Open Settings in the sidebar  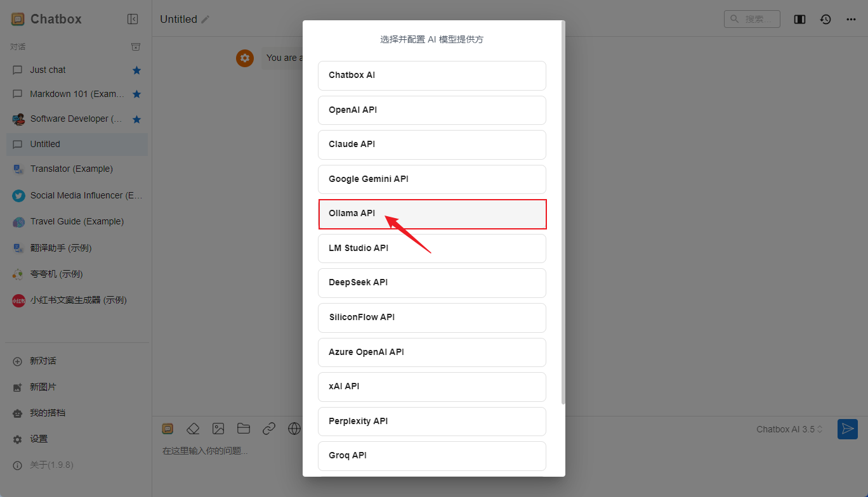coord(39,439)
